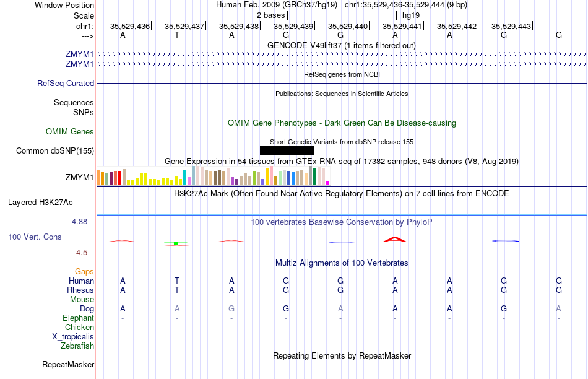The width and height of the screenshot is (588, 379).
Task: Click Human Feb. 2009 (GRCh37/hg19) text
Action: 277,5
